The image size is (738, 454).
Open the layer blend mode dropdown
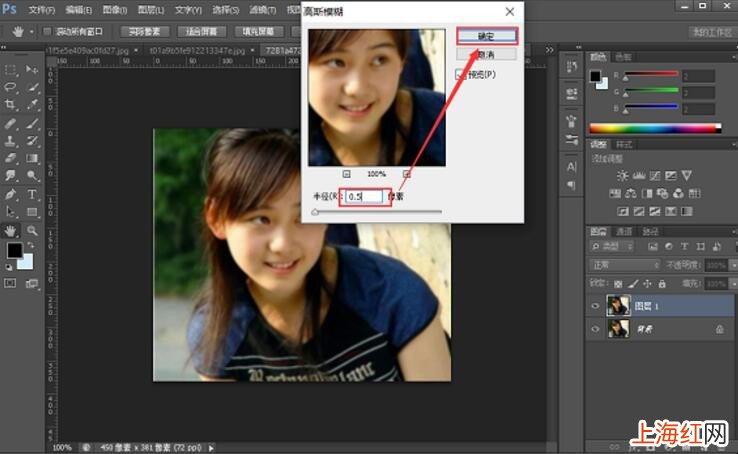pyautogui.click(x=625, y=265)
